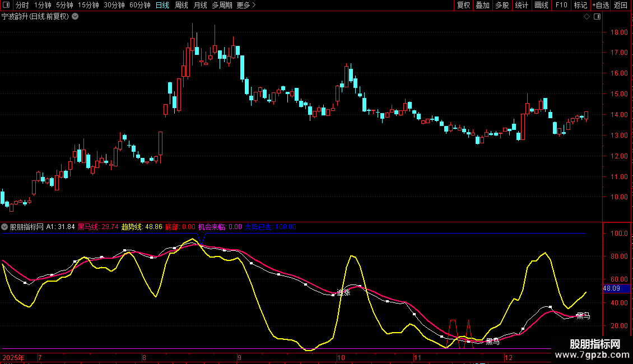The image size is (633, 364).
Task: Open the 多股 multi-stock view
Action: click(x=502, y=6)
